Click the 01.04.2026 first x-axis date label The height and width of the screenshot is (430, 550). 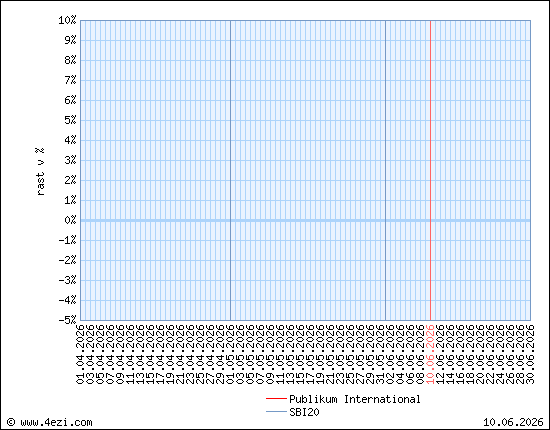click(80, 354)
